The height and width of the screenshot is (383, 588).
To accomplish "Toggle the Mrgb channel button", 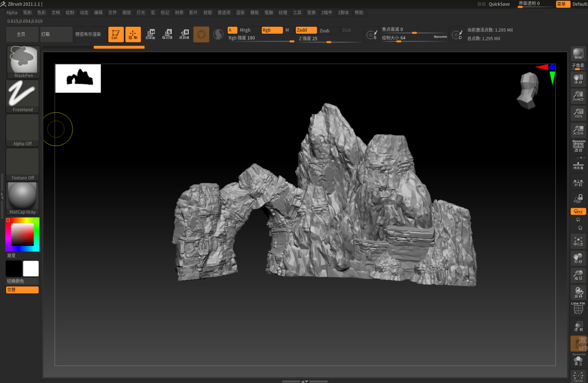I will [246, 31].
